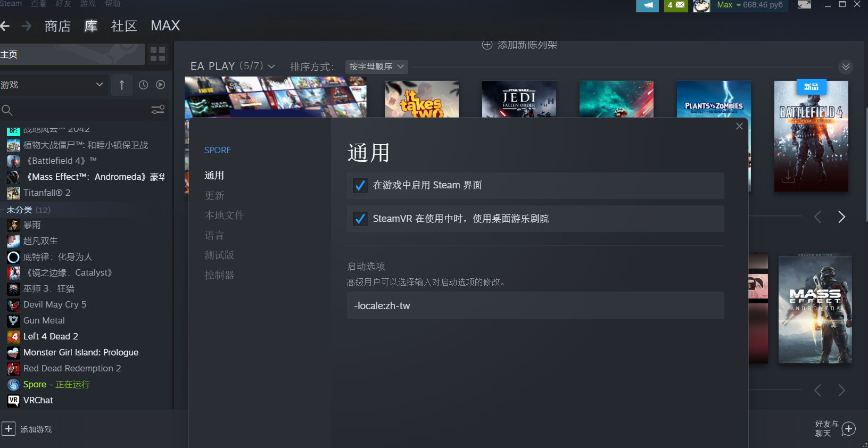Switch library to grid collections view
The image size is (868, 448).
[x=158, y=54]
